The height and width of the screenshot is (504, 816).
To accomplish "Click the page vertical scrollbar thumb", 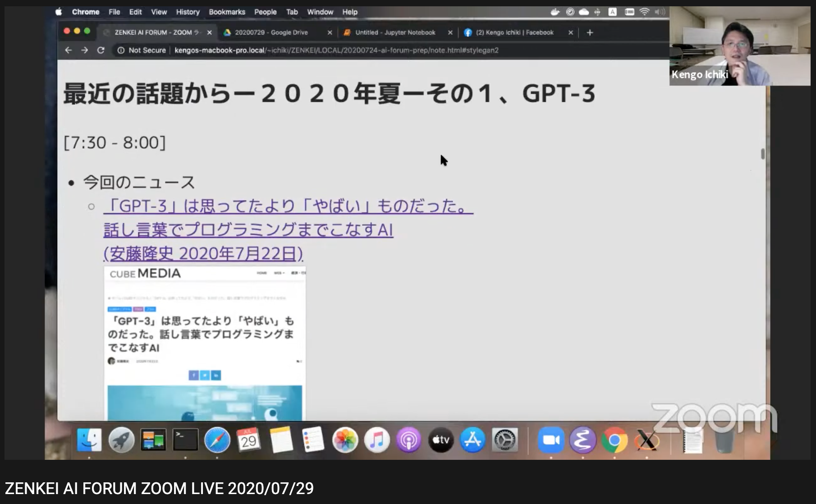I will [x=763, y=154].
